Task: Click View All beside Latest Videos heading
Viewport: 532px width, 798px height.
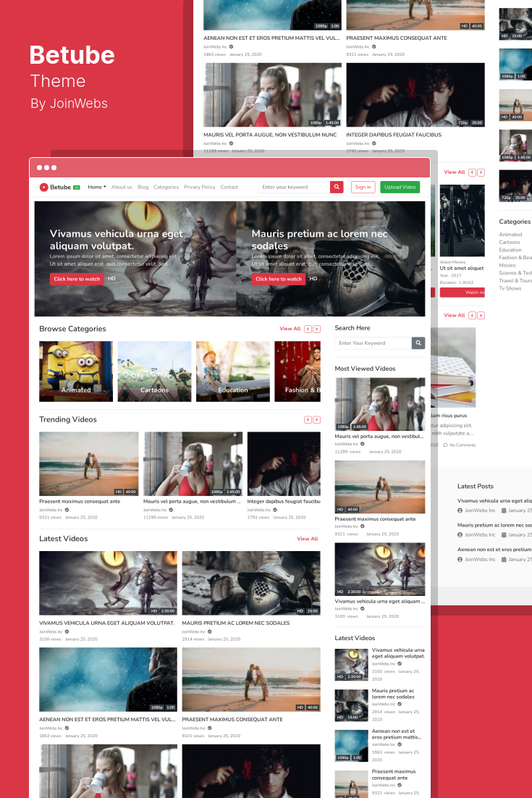Action: tap(308, 539)
